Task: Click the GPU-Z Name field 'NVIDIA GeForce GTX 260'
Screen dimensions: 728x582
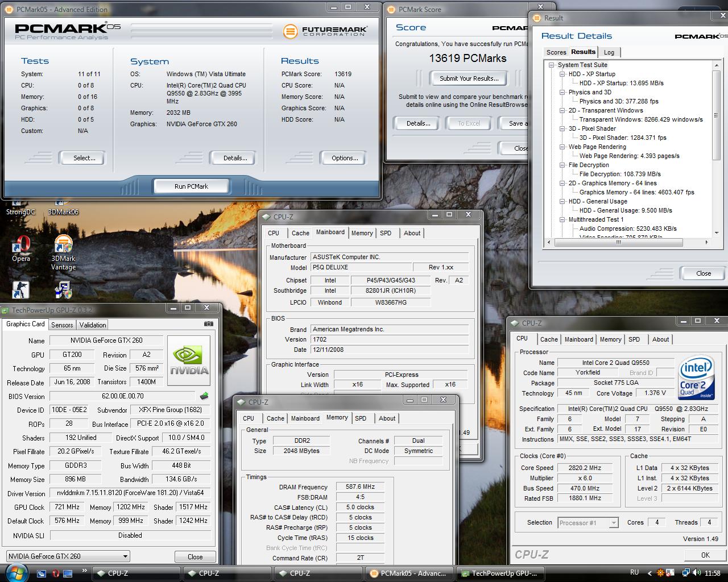Action: tap(106, 340)
